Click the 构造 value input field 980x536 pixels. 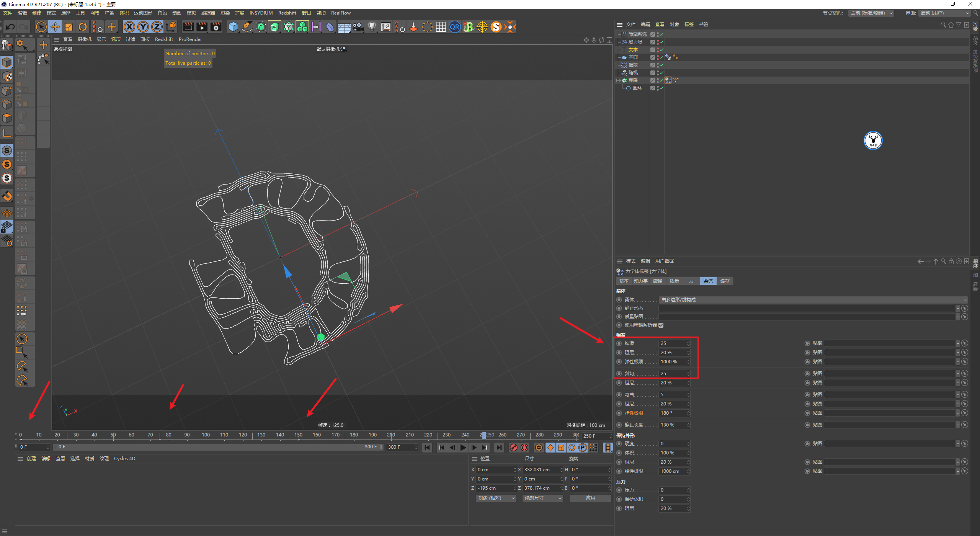[672, 343]
